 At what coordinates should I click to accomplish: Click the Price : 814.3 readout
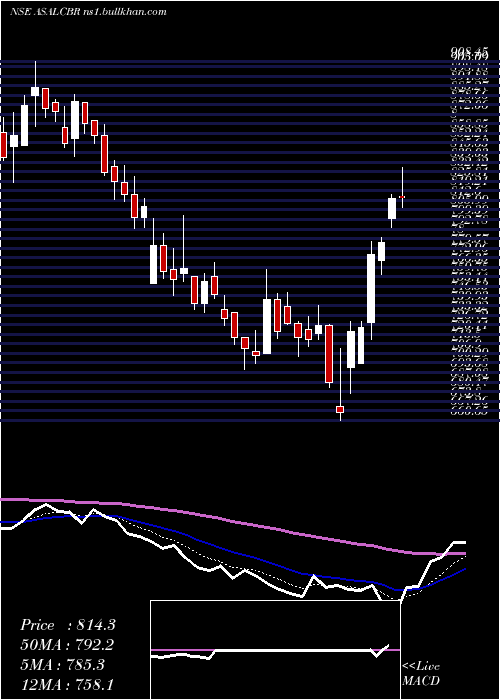68,625
